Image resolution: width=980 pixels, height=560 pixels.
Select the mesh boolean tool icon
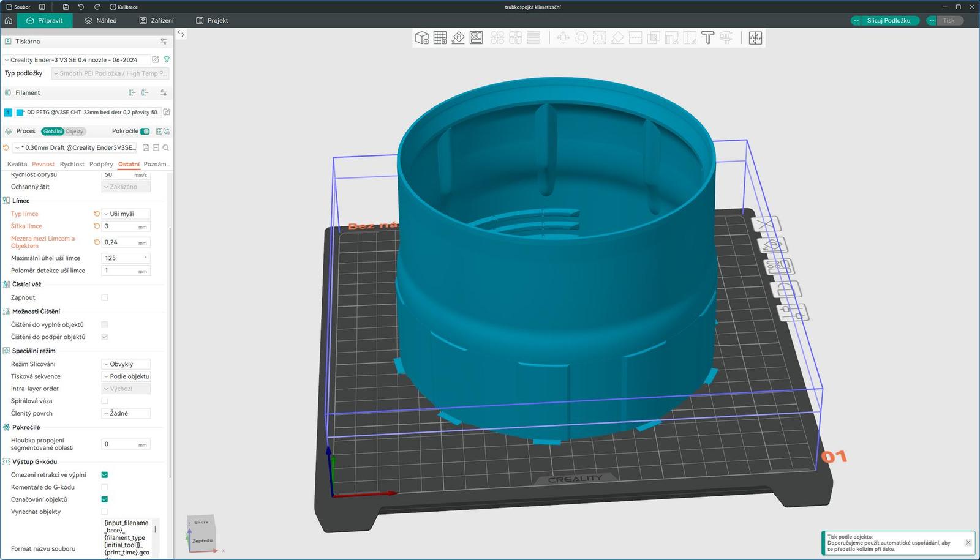click(654, 38)
